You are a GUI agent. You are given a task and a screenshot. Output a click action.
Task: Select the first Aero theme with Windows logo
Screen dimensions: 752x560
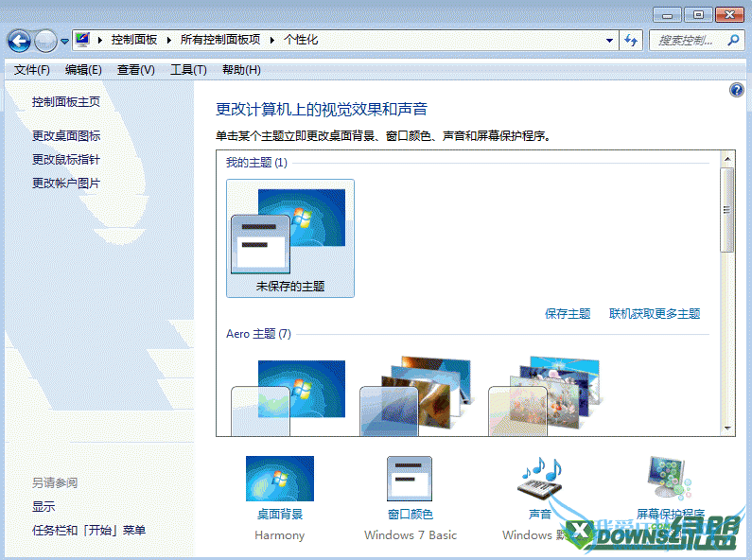point(289,397)
